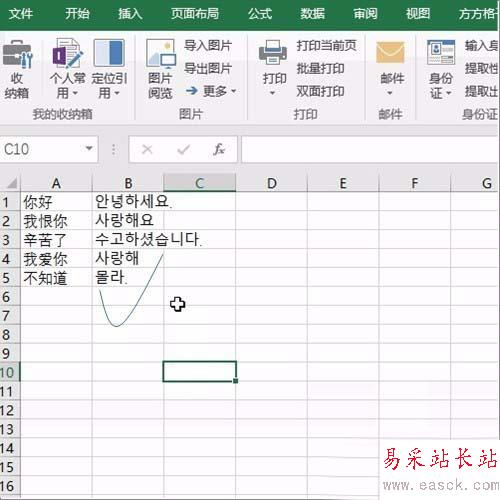Open the 文件 tab

(21, 14)
